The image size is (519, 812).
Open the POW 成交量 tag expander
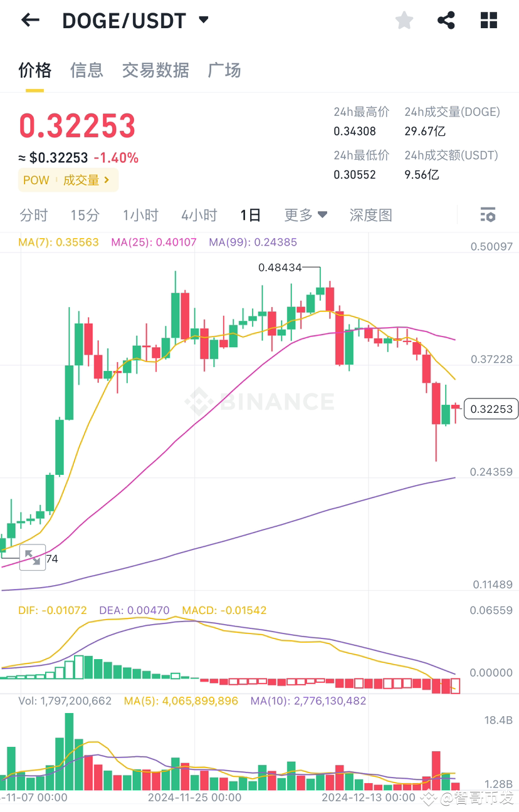point(68,180)
